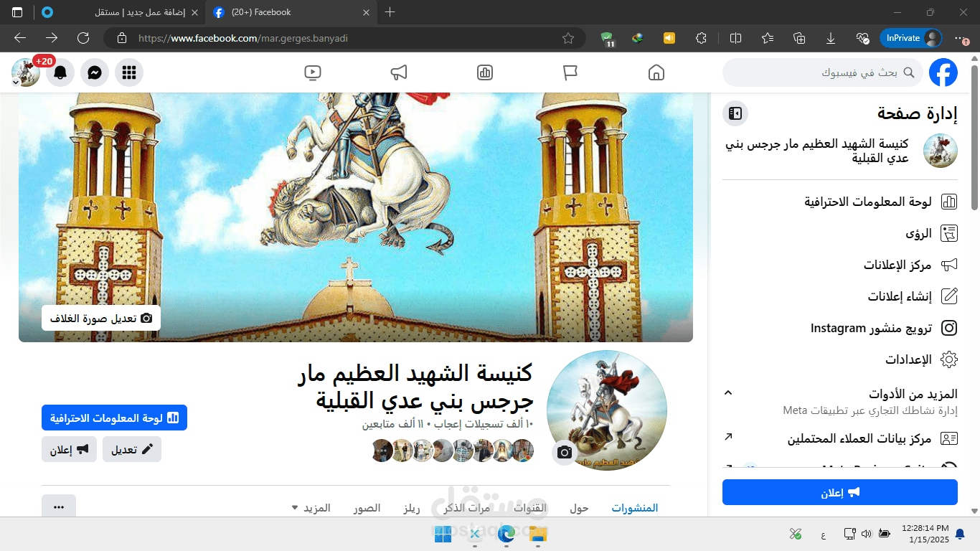This screenshot has height=551, width=980.
Task: Switch to حول tab
Action: pos(579,508)
